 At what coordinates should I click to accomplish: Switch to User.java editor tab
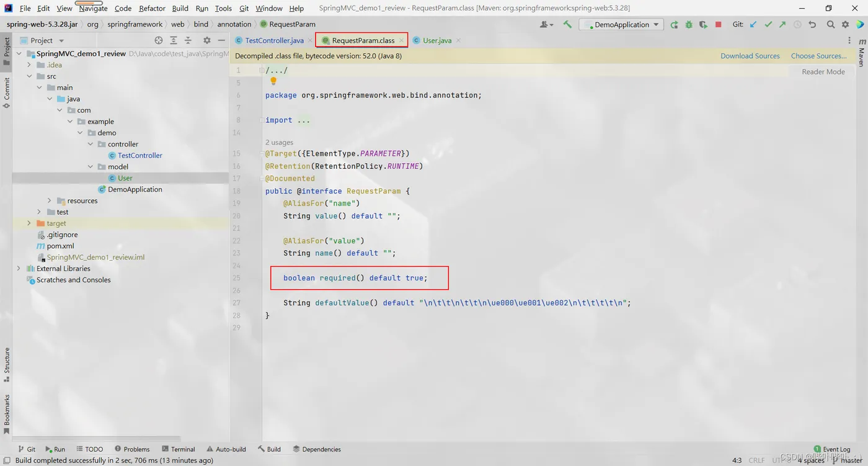tap(437, 40)
